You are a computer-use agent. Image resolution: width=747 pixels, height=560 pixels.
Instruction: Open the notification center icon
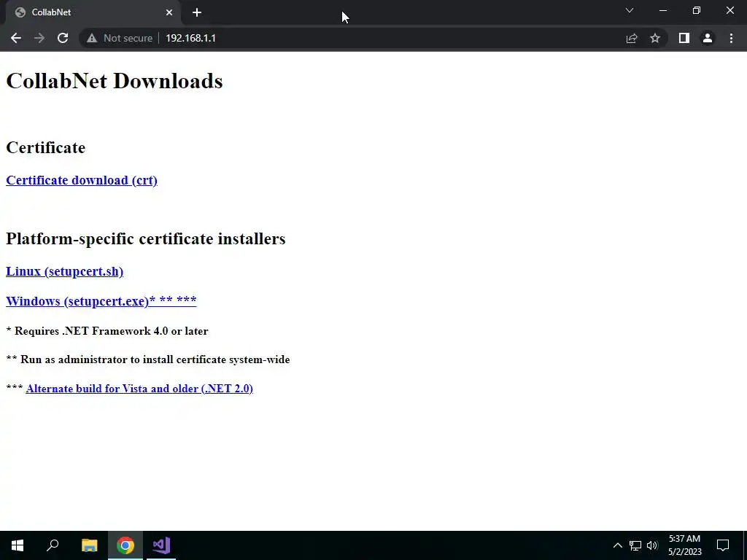point(723,545)
